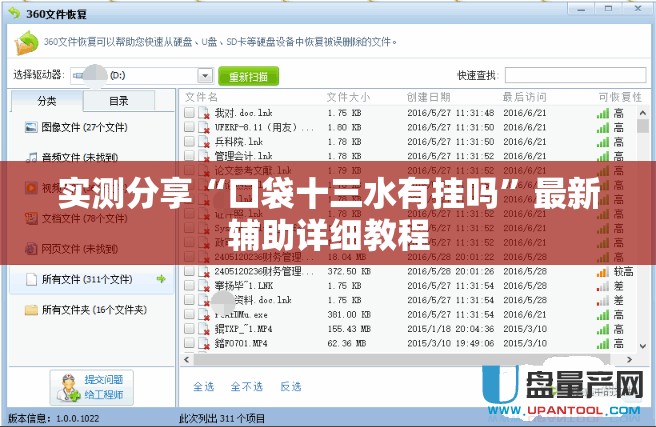Click the 重新扫描 rescan button

coord(248,76)
